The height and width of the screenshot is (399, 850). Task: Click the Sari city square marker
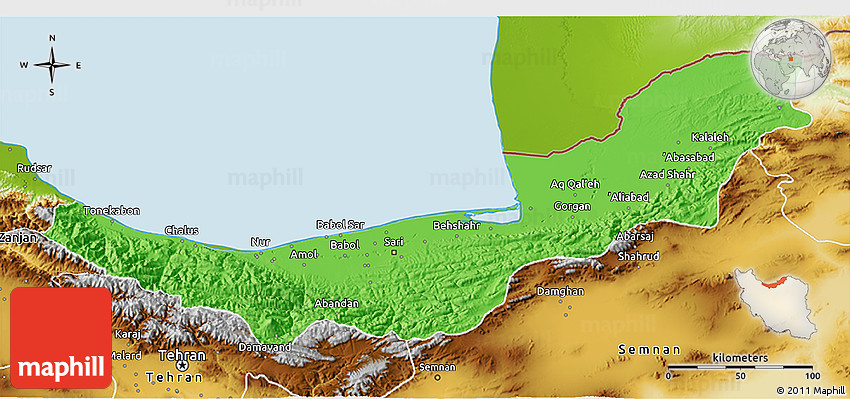point(394,252)
